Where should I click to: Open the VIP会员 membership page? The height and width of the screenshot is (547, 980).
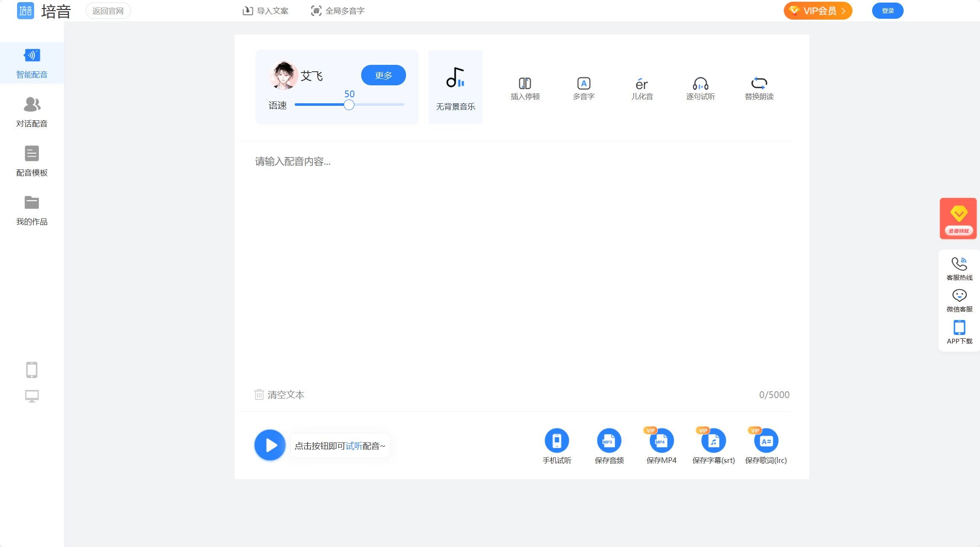point(817,10)
